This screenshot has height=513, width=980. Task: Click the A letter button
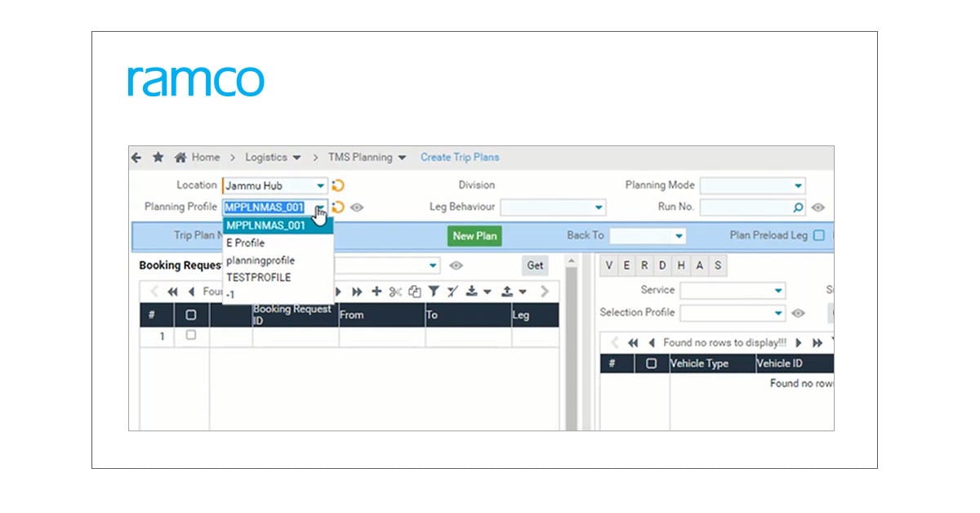pyautogui.click(x=699, y=265)
